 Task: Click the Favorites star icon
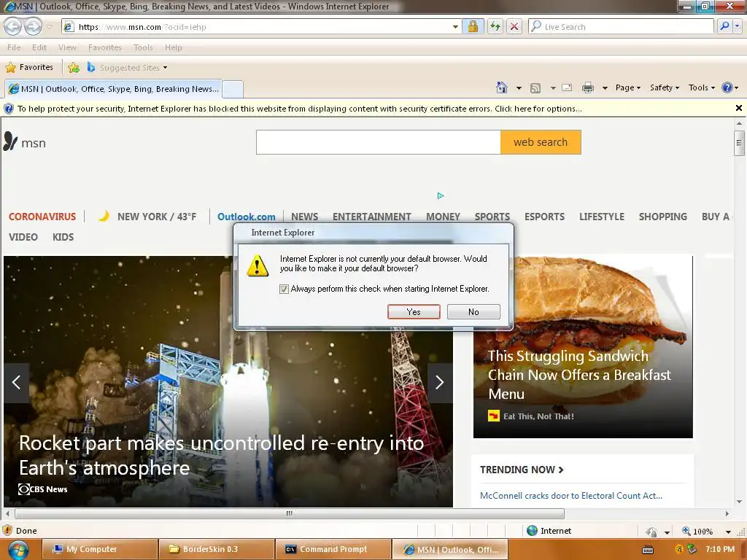click(x=10, y=68)
